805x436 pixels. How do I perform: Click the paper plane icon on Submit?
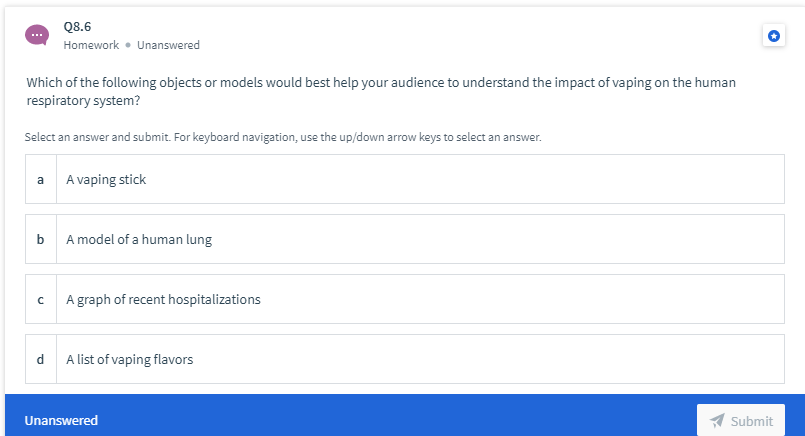point(717,421)
